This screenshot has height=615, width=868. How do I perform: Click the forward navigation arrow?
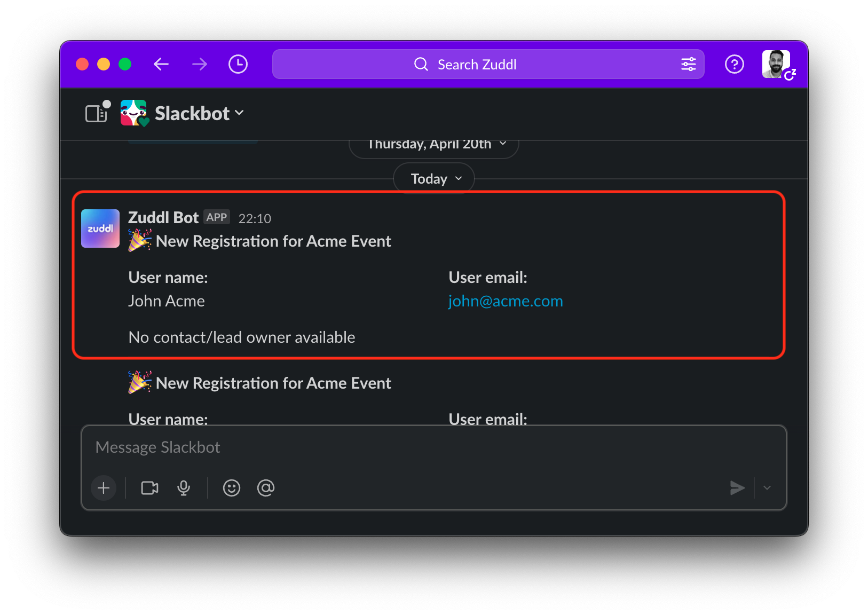(200, 65)
